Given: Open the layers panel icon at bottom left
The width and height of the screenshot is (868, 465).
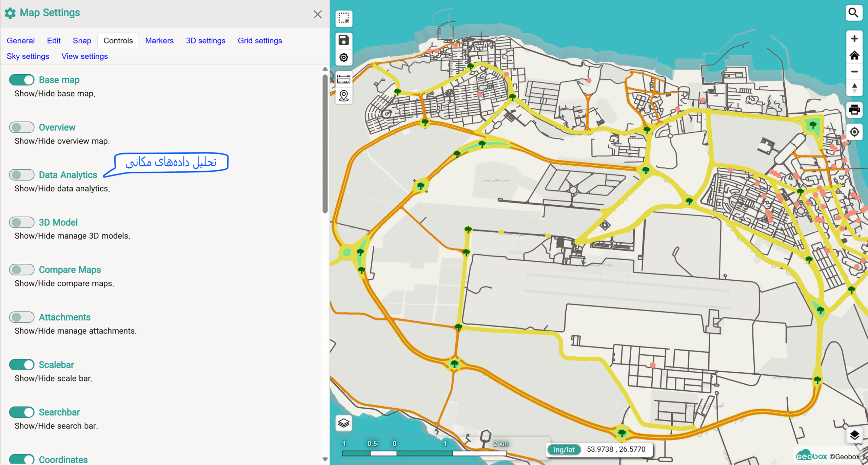Looking at the screenshot, I should pyautogui.click(x=343, y=423).
